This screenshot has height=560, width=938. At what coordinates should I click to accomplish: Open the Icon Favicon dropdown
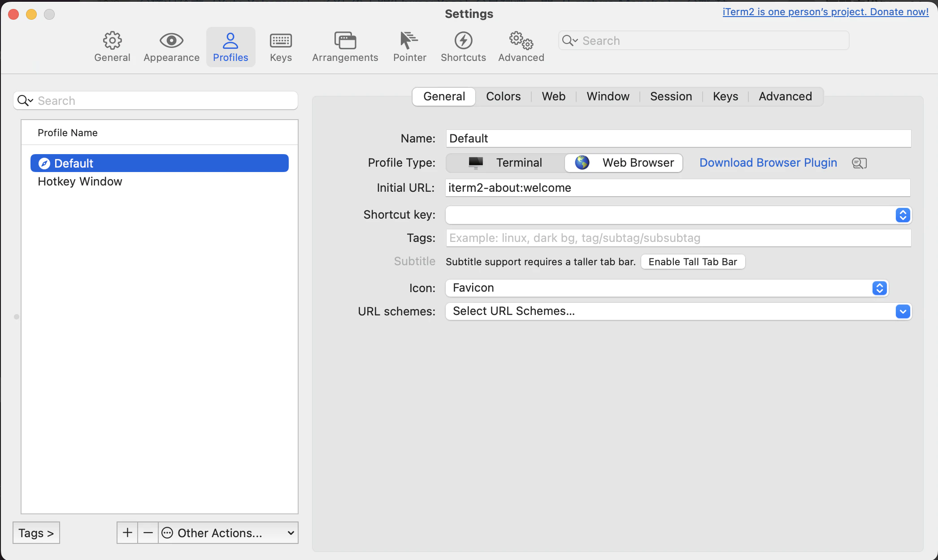pos(667,288)
